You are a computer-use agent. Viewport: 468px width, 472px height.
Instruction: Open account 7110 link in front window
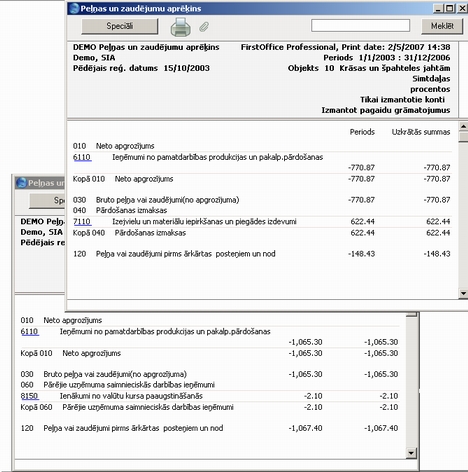[82, 222]
